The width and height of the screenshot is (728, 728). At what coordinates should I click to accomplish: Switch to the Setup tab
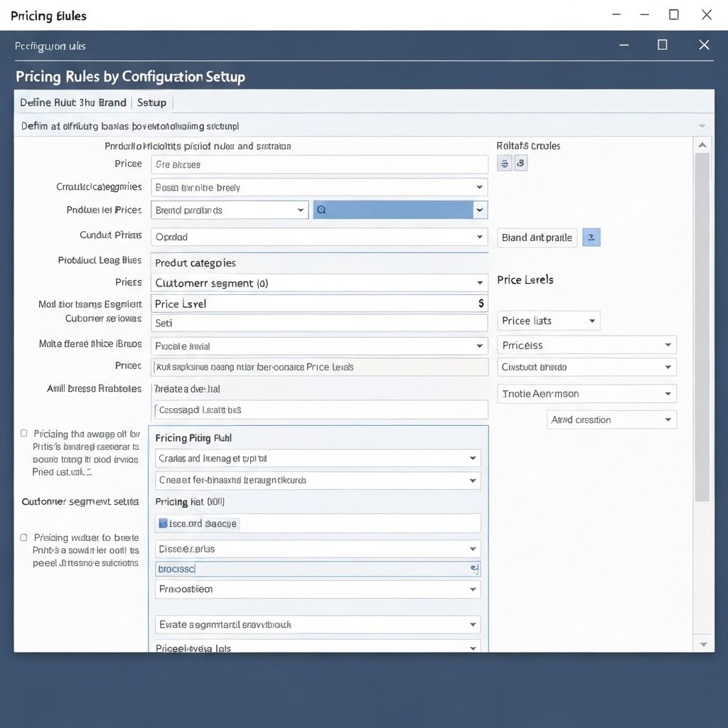tap(151, 102)
